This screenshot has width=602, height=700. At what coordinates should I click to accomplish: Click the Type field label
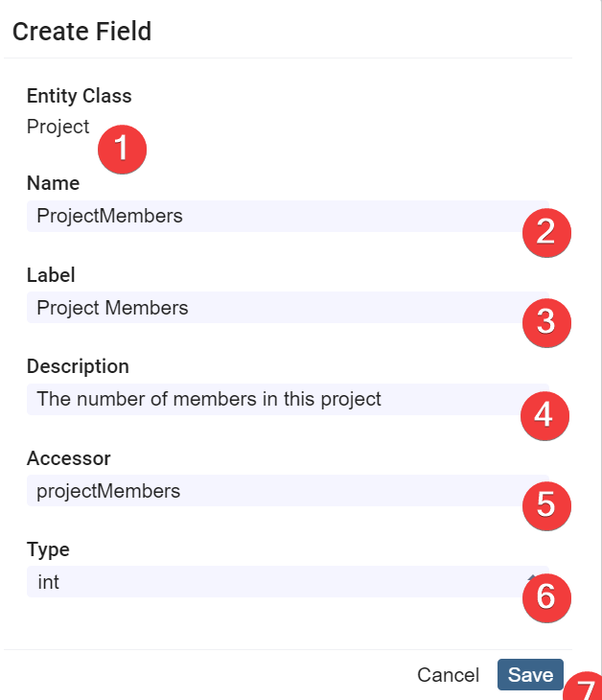(48, 549)
